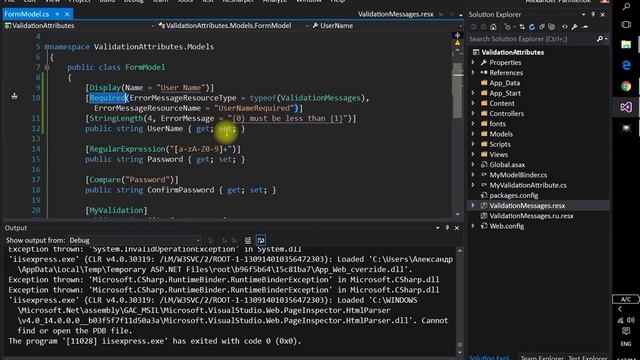Screen dimensions: 640x360
Task: Expand Controllers folder
Action: click(473, 113)
